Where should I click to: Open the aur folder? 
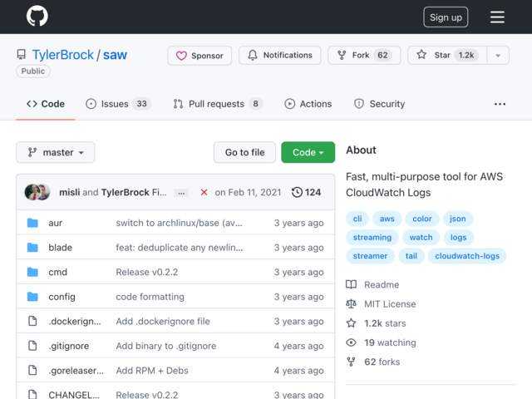click(56, 223)
